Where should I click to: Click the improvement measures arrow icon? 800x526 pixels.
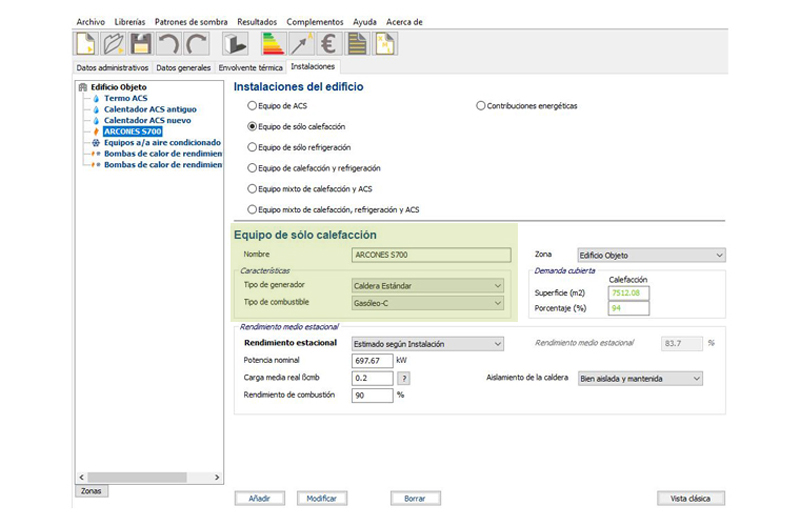pos(301,44)
